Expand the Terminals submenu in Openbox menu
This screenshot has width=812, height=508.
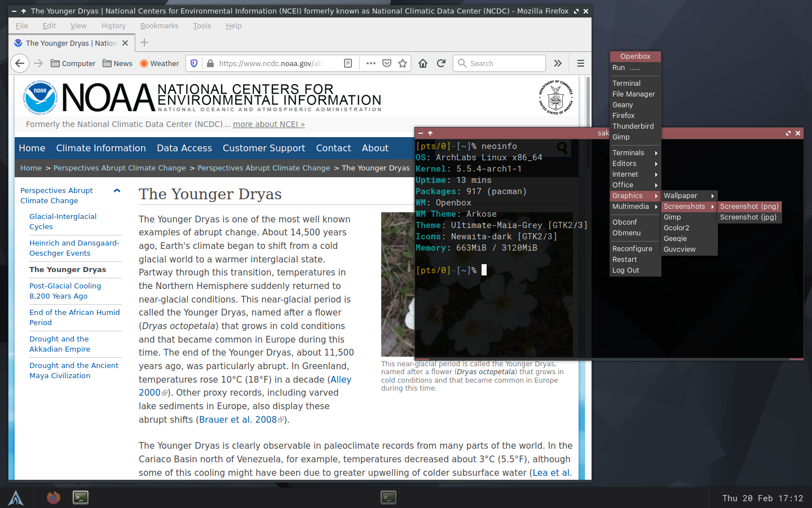(635, 153)
